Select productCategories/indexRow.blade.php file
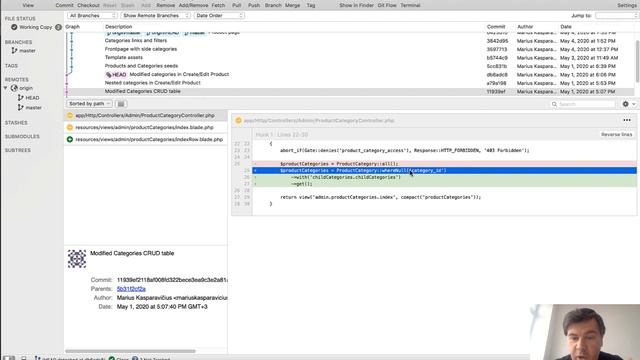640x360 pixels. click(x=146, y=140)
